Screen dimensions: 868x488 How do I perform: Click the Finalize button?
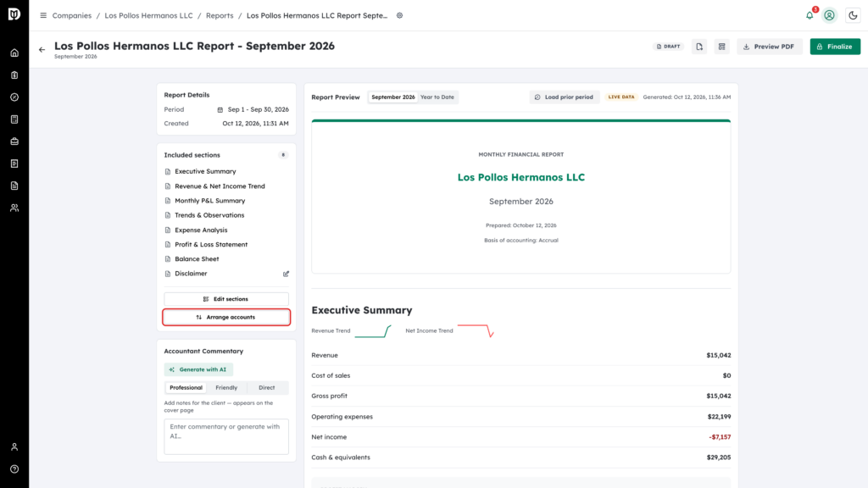[x=835, y=47]
